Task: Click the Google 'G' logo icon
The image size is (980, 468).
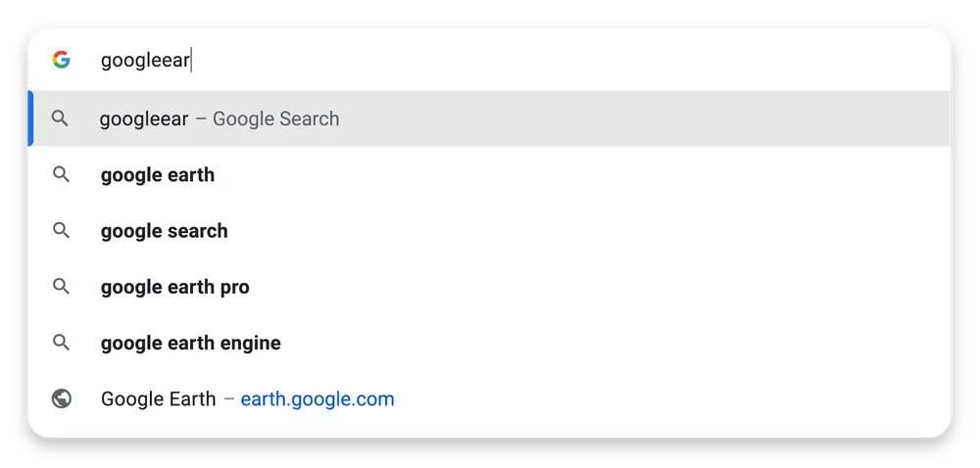Action: click(x=61, y=61)
